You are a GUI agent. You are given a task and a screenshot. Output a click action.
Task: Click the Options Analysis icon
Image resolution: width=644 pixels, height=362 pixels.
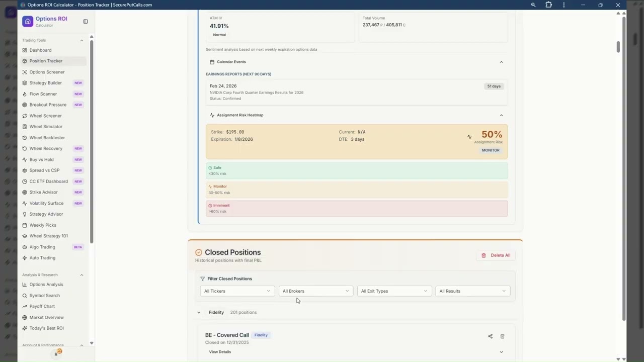click(x=25, y=285)
